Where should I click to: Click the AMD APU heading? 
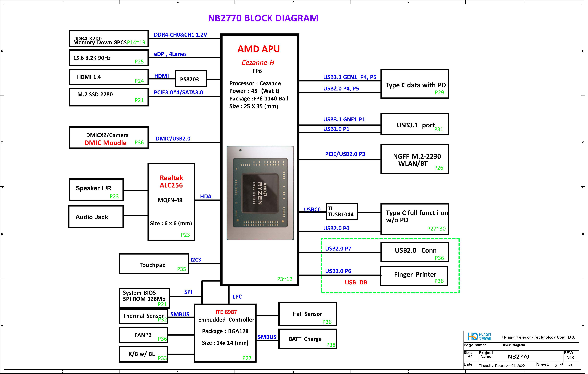pyautogui.click(x=259, y=49)
